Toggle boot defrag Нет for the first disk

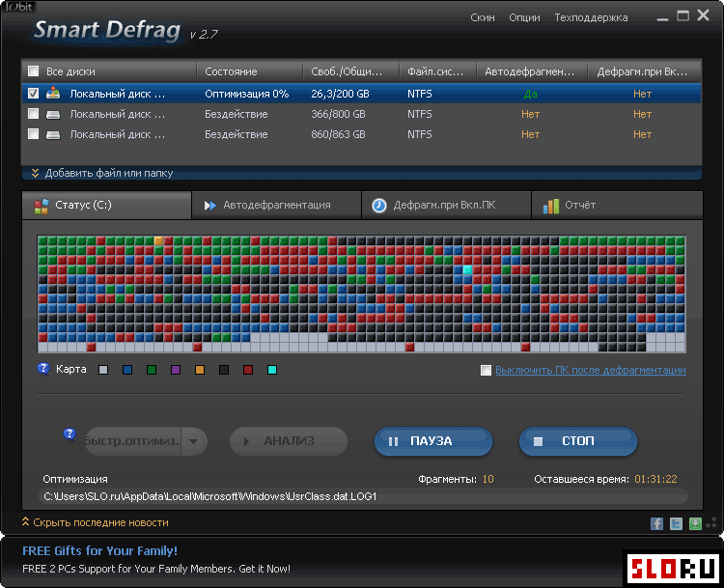click(642, 94)
